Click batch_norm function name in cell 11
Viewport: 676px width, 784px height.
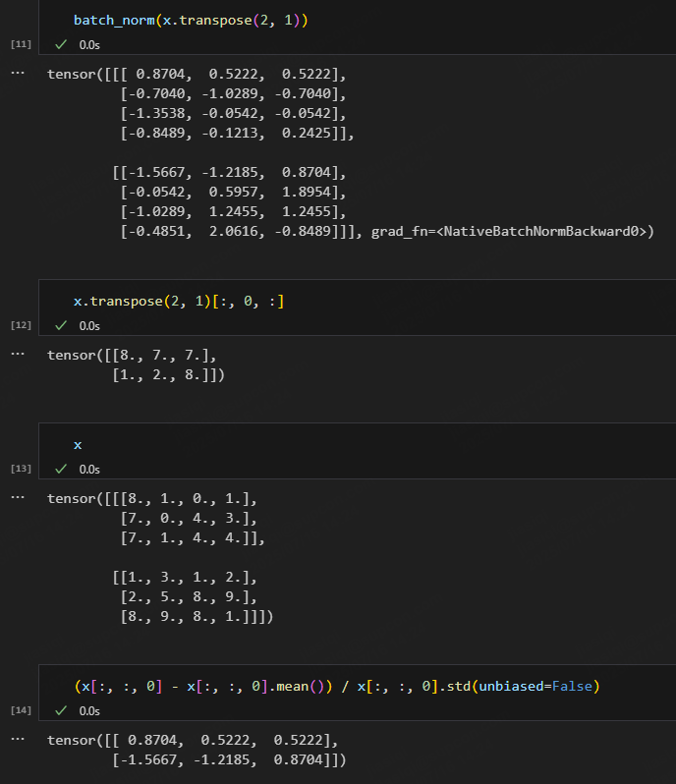click(114, 21)
